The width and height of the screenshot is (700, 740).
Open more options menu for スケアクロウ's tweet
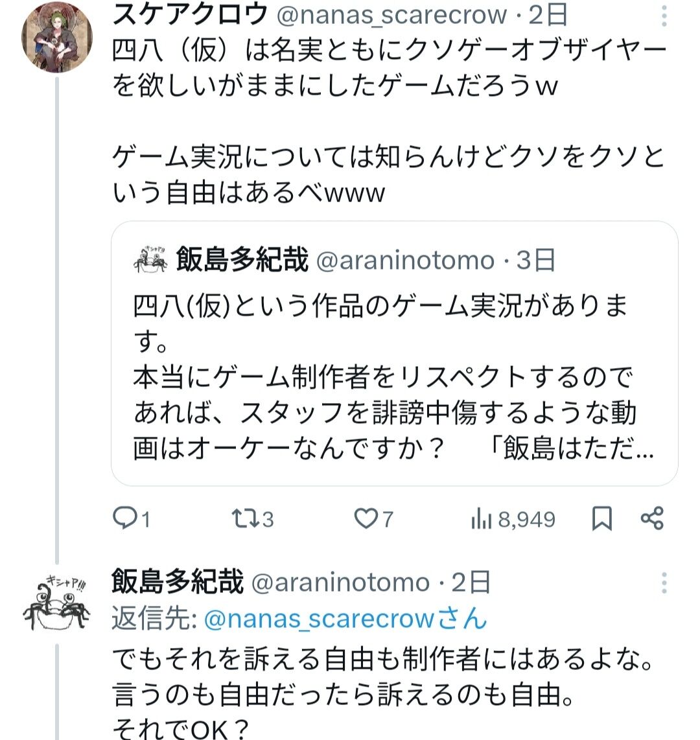pos(664,15)
